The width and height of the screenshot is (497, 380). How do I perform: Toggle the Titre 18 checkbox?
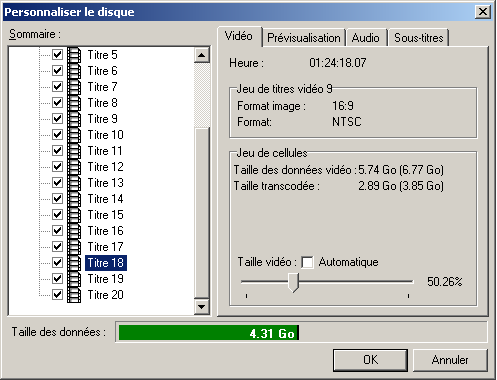point(57,262)
